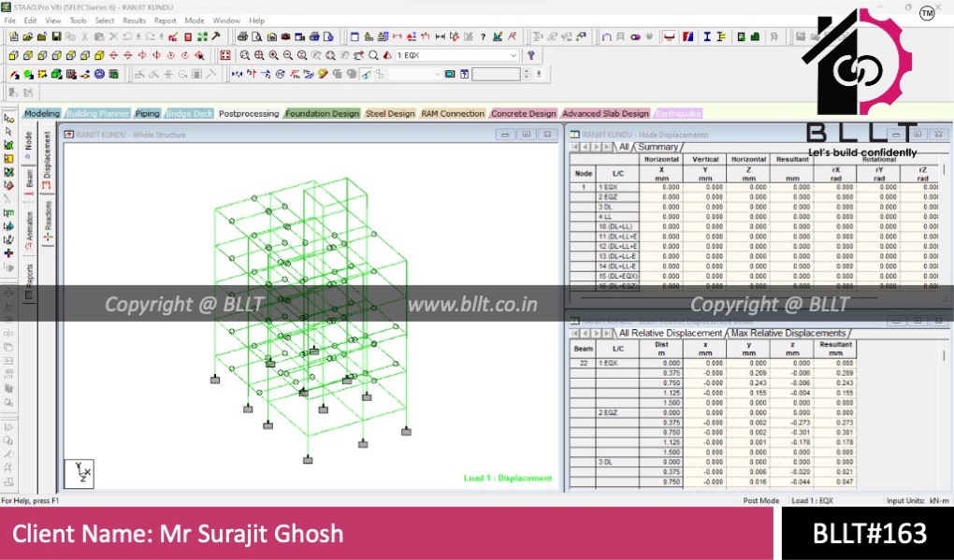Viewport: 954px width, 560px height.
Task: Click the symbols and labels pin icon
Action: point(531,55)
